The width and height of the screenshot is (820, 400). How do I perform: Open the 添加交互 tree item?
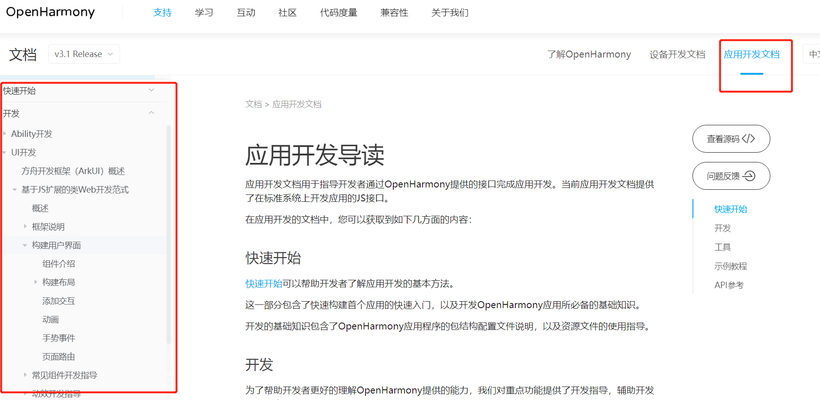59,301
